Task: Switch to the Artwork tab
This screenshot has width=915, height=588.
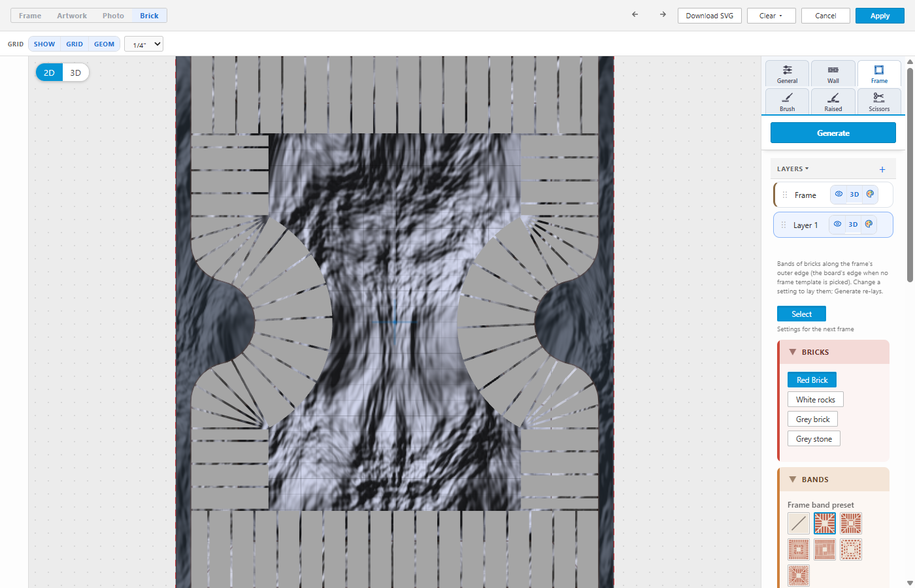Action: (72, 16)
